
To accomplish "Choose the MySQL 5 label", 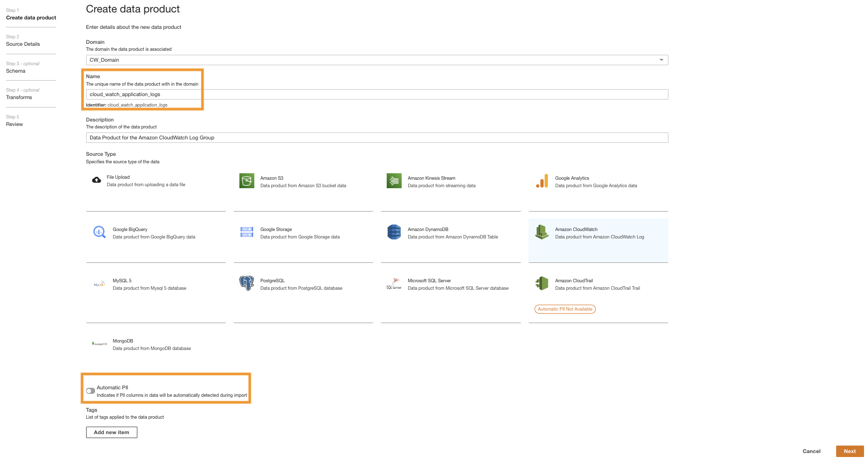I will tap(122, 281).
